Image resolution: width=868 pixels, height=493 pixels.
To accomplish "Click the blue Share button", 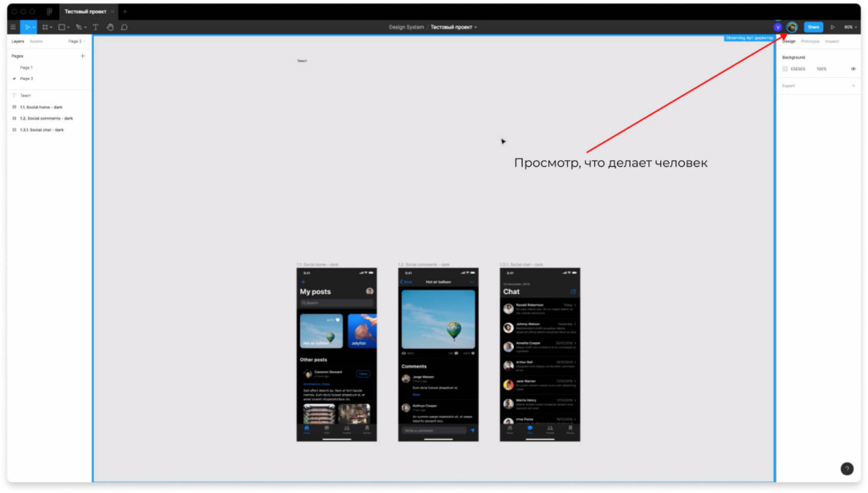I will click(x=813, y=27).
